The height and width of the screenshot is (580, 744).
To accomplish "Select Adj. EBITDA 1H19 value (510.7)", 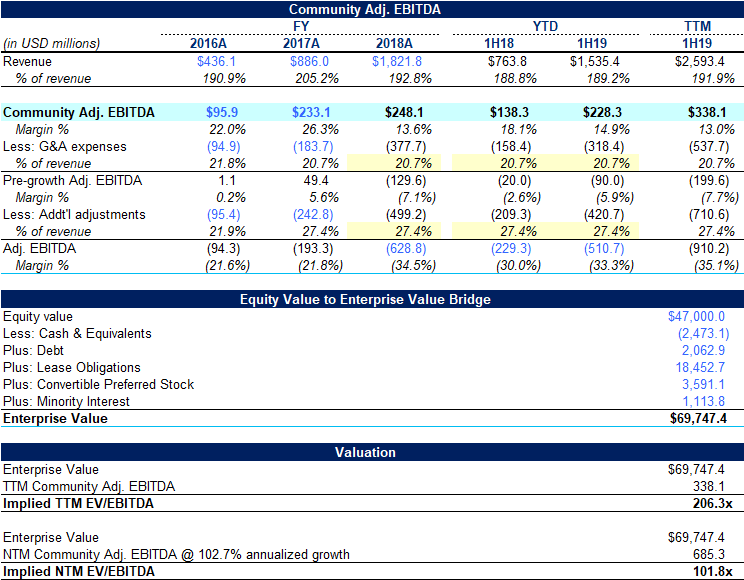I will click(x=604, y=249).
